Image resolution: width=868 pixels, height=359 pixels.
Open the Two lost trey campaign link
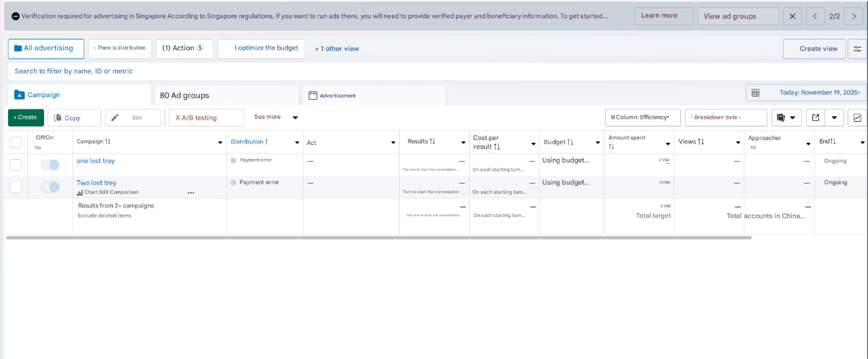(97, 183)
